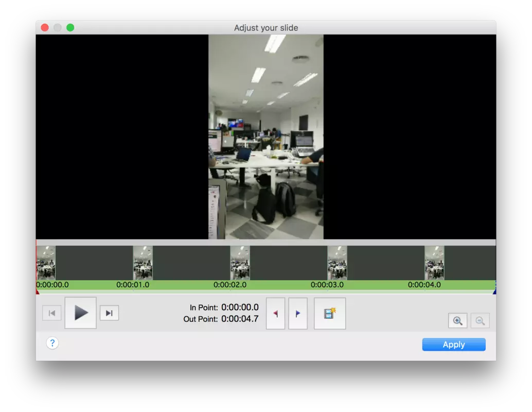Click the 0:00:02.0 mark on the green ruler
Viewport: 532px width, 412px height.
229,285
